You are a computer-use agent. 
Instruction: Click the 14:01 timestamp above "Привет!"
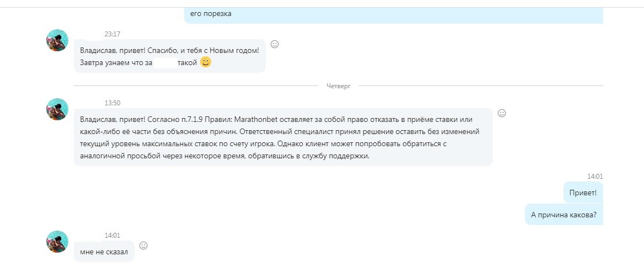[595, 177]
